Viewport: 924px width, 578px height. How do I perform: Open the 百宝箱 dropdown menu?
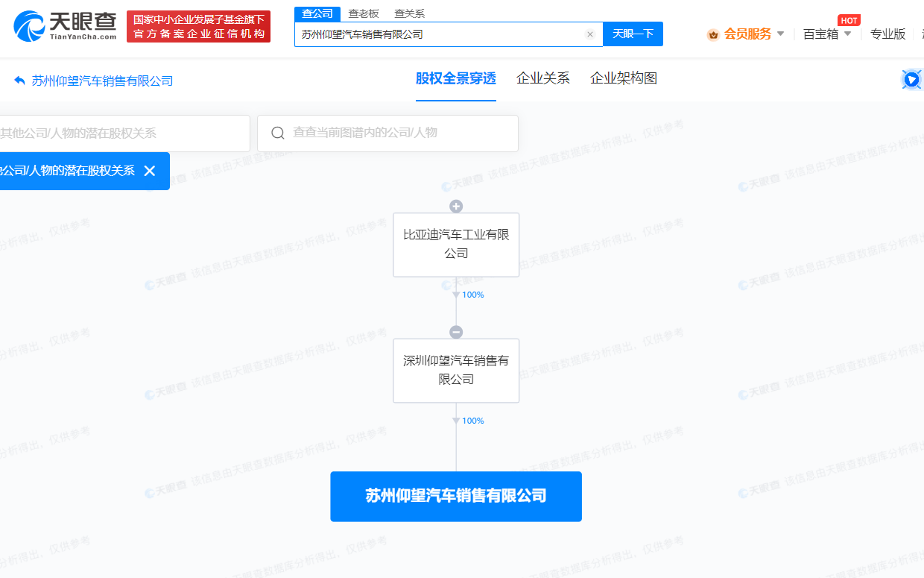tap(827, 34)
